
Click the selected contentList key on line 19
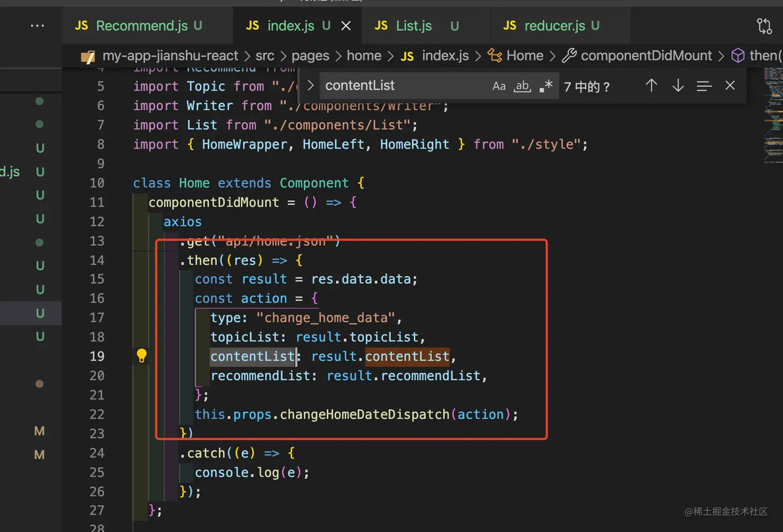pos(253,356)
